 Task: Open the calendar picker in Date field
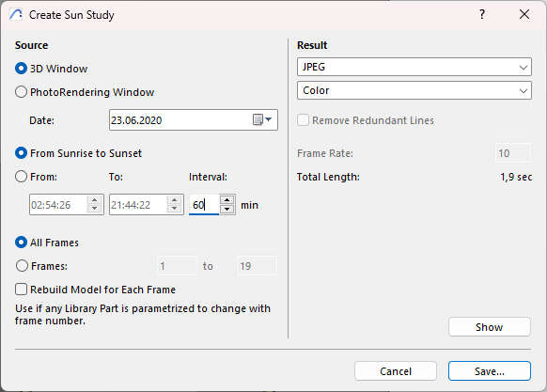coord(262,119)
